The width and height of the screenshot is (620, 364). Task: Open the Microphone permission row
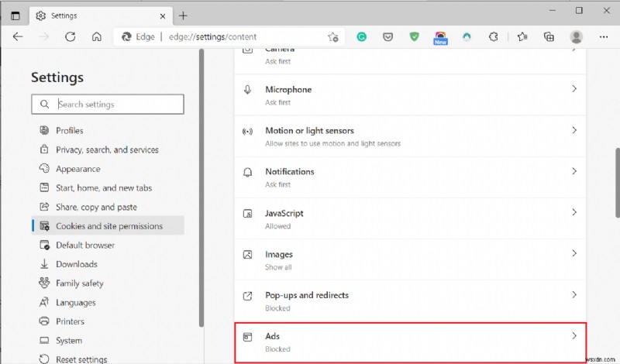410,95
